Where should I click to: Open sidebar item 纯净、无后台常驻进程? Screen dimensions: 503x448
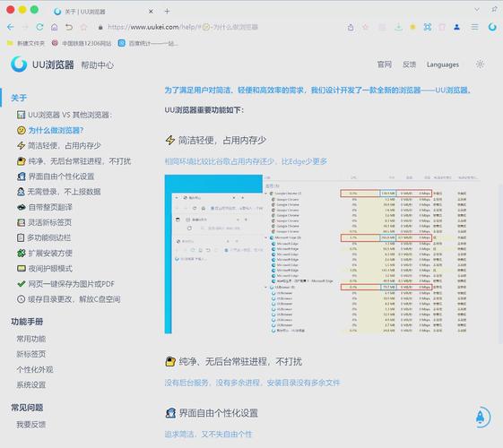click(74, 161)
